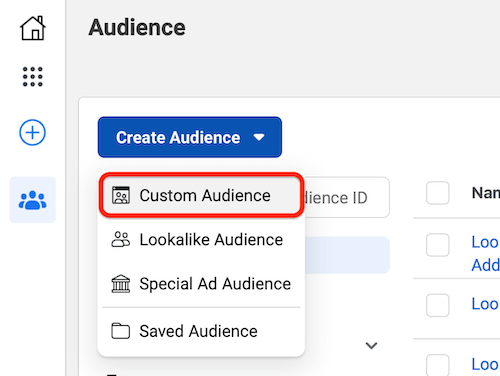The height and width of the screenshot is (376, 500).
Task: Click the Special Ad Audience building icon
Action: click(x=121, y=284)
